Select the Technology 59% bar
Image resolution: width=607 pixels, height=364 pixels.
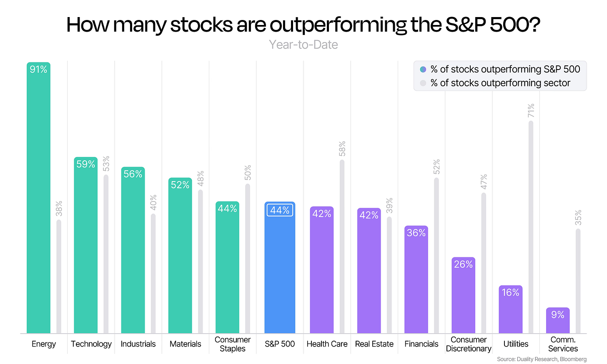(x=85, y=245)
